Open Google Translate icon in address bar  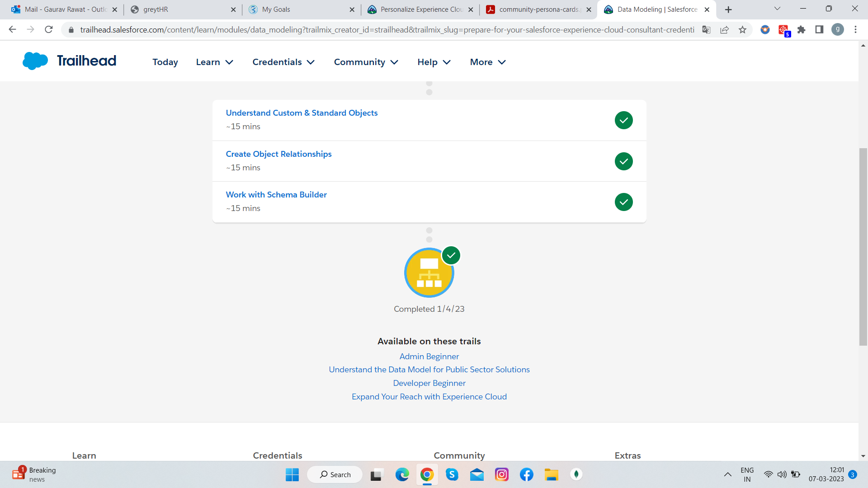coord(706,30)
